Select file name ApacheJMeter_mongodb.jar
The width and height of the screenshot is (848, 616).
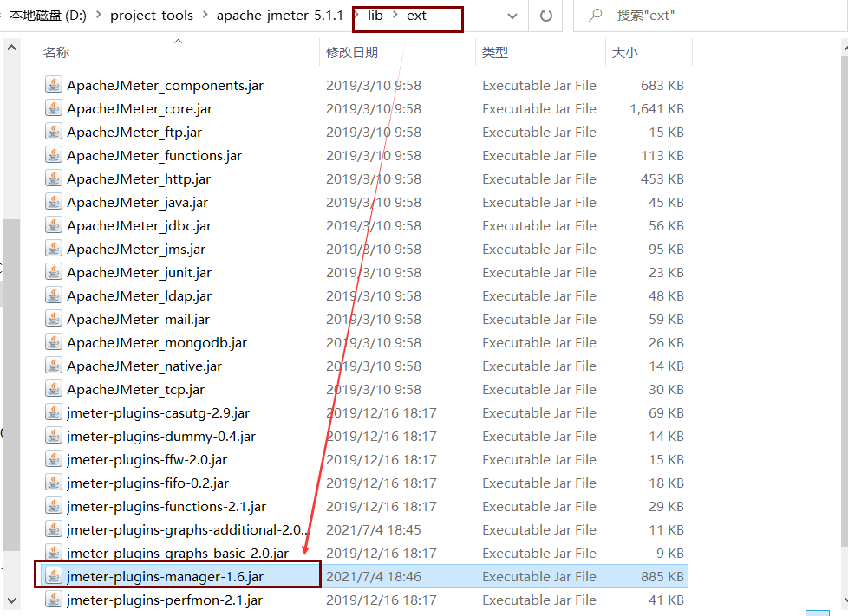pyautogui.click(x=157, y=342)
